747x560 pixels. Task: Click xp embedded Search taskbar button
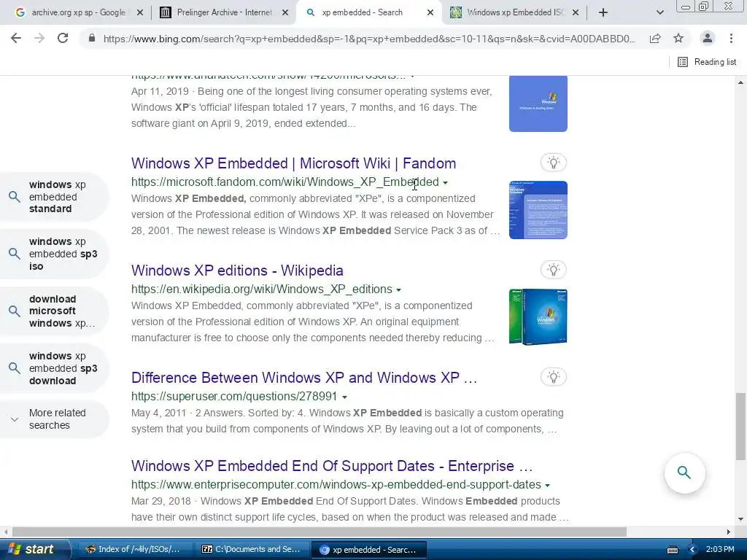368,550
